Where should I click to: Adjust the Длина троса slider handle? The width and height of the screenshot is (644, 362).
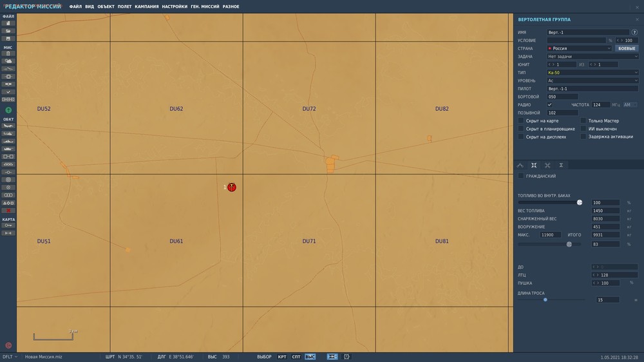[545, 300]
